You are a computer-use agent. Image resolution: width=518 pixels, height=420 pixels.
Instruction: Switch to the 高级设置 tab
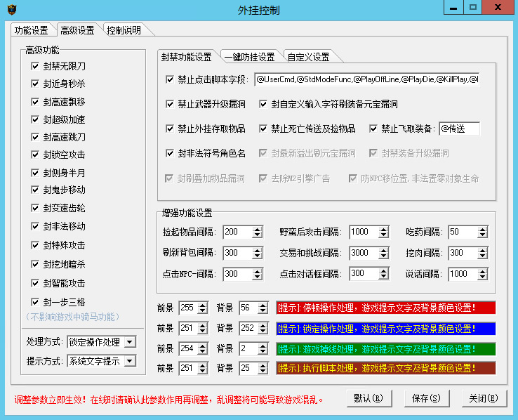click(78, 30)
